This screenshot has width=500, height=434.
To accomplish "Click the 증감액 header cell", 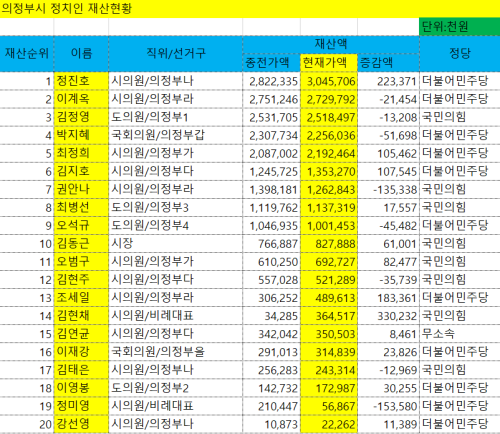I will point(388,63).
